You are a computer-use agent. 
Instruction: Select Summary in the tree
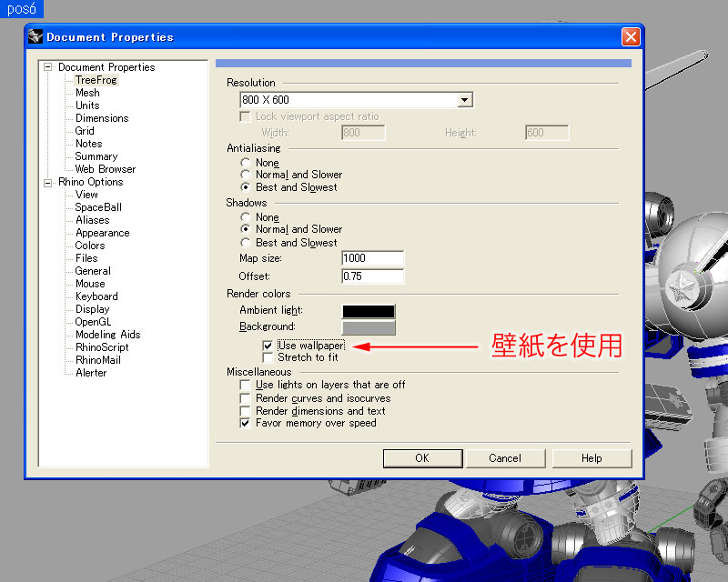pyautogui.click(x=96, y=156)
